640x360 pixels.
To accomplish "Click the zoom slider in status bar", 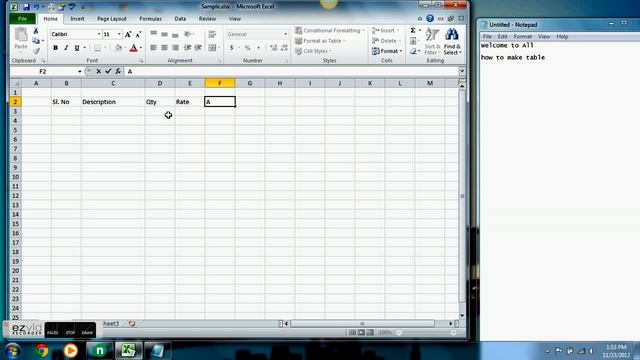I will coord(427,333).
